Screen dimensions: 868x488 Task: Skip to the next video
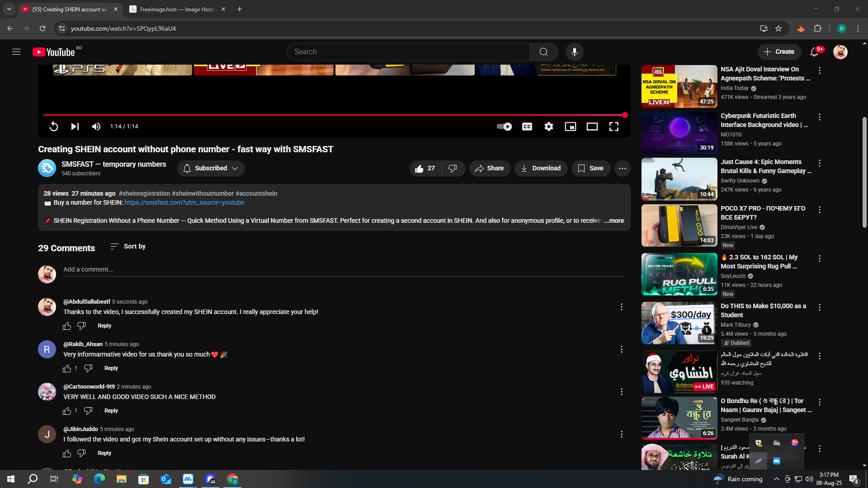point(75,127)
